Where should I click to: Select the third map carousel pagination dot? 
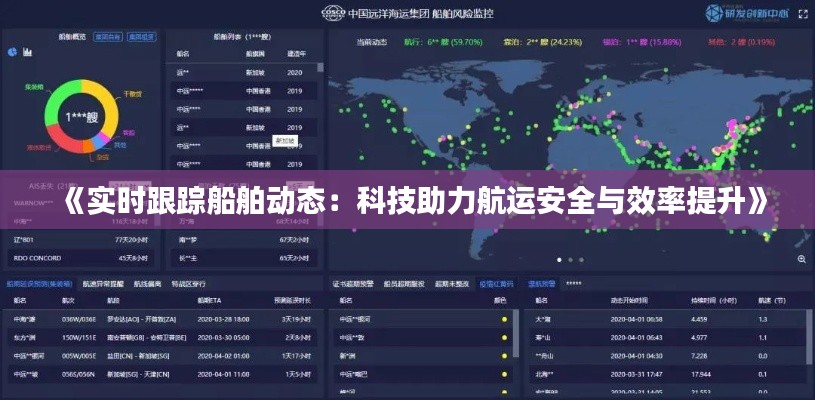pyautogui.click(x=581, y=260)
